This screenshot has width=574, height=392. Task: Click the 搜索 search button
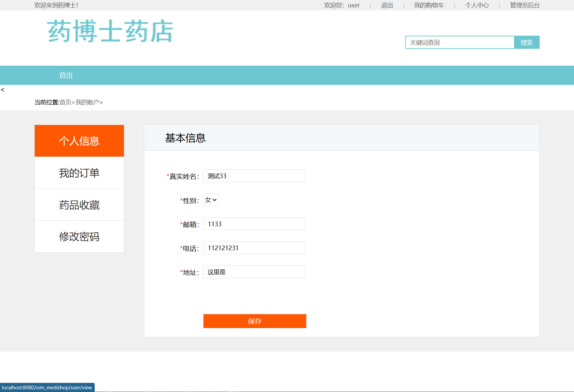tap(527, 42)
